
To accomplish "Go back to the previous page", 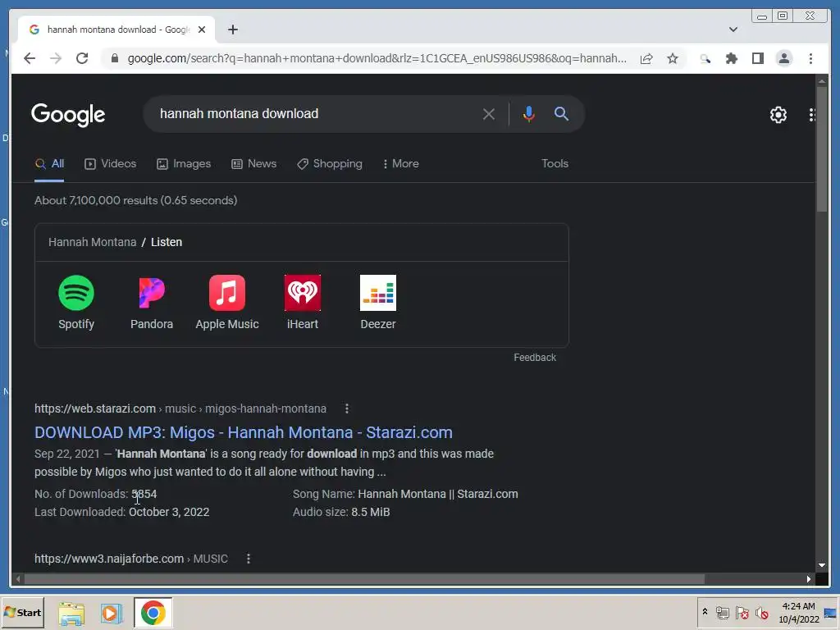I will pos(30,58).
